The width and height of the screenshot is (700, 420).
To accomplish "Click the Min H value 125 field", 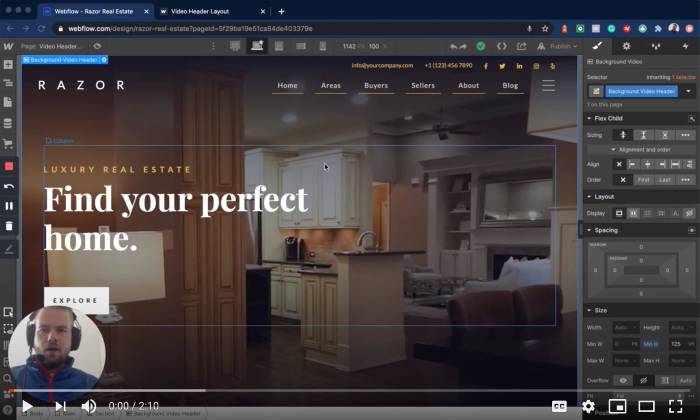I will pyautogui.click(x=676, y=344).
